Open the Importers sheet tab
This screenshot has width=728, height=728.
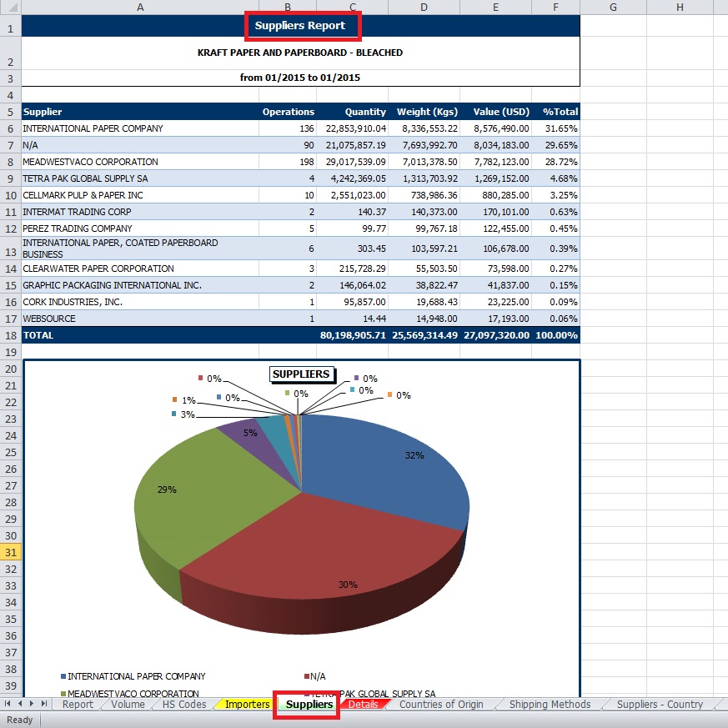pos(247,705)
